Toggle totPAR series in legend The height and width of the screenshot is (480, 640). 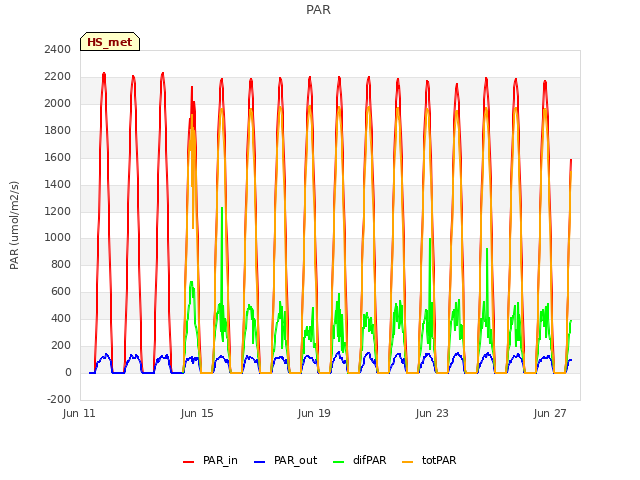click(429, 460)
